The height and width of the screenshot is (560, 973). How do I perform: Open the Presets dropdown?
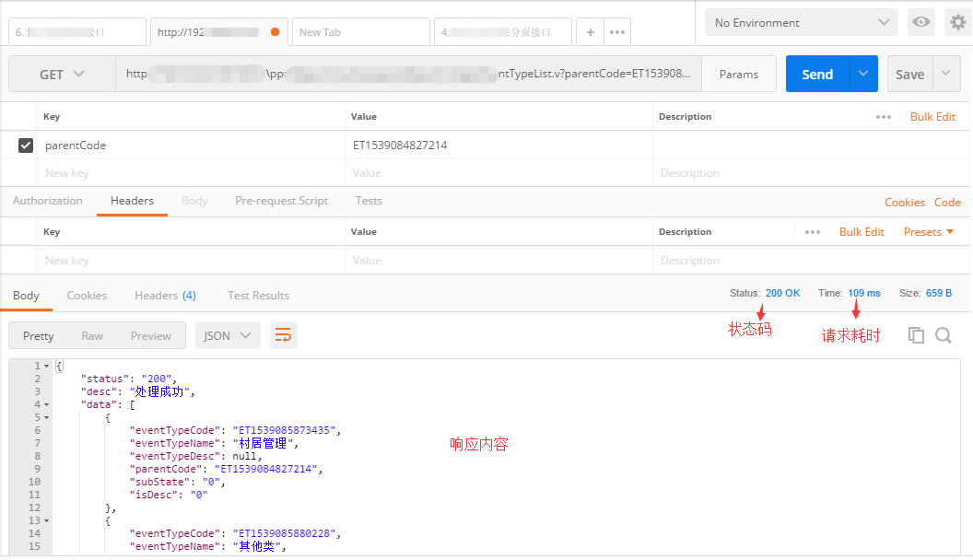[929, 232]
